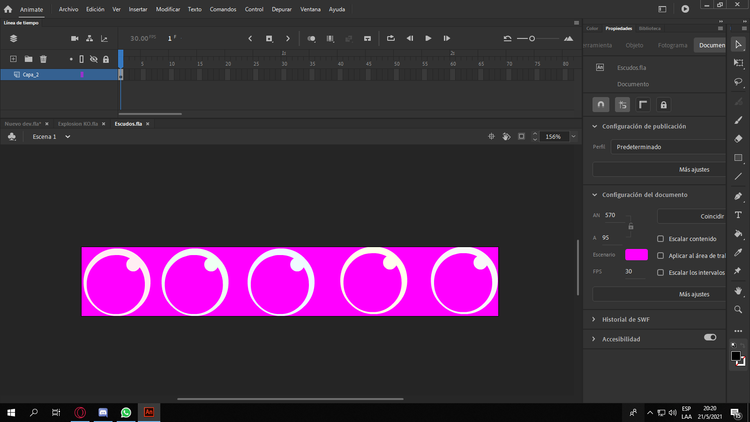Enable the Escalar contenido checkbox
Screen dimensions: 750x422
click(661, 238)
